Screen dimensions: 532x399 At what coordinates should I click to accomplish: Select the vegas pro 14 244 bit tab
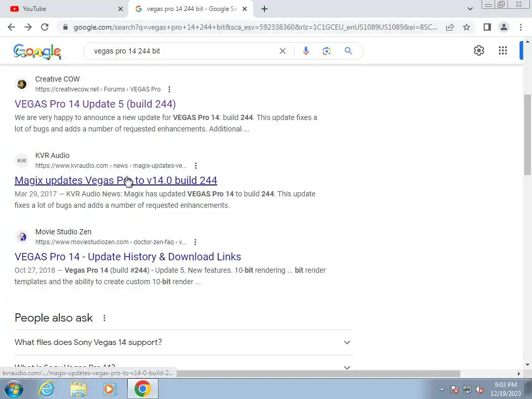[191, 9]
